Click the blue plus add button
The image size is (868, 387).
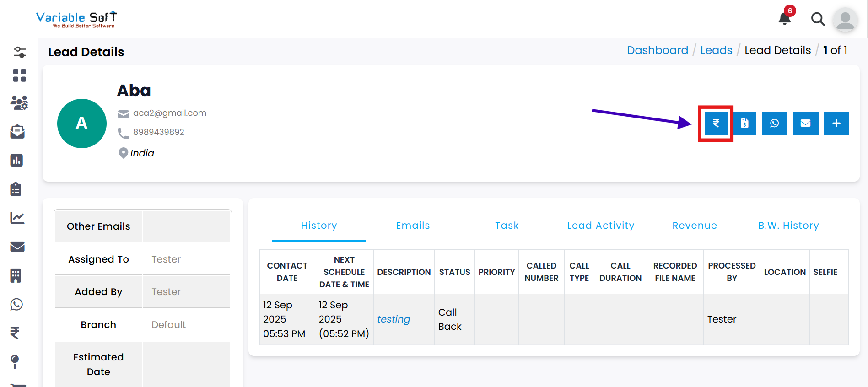coord(836,124)
